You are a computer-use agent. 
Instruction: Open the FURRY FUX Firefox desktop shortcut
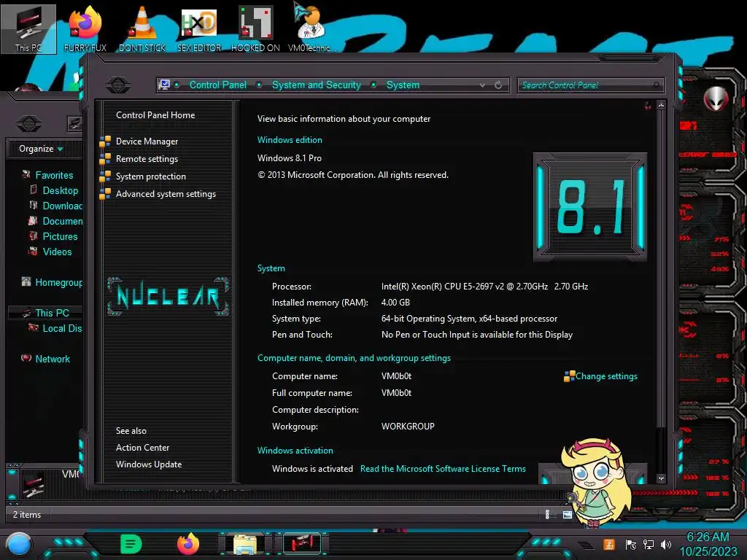pyautogui.click(x=85, y=29)
